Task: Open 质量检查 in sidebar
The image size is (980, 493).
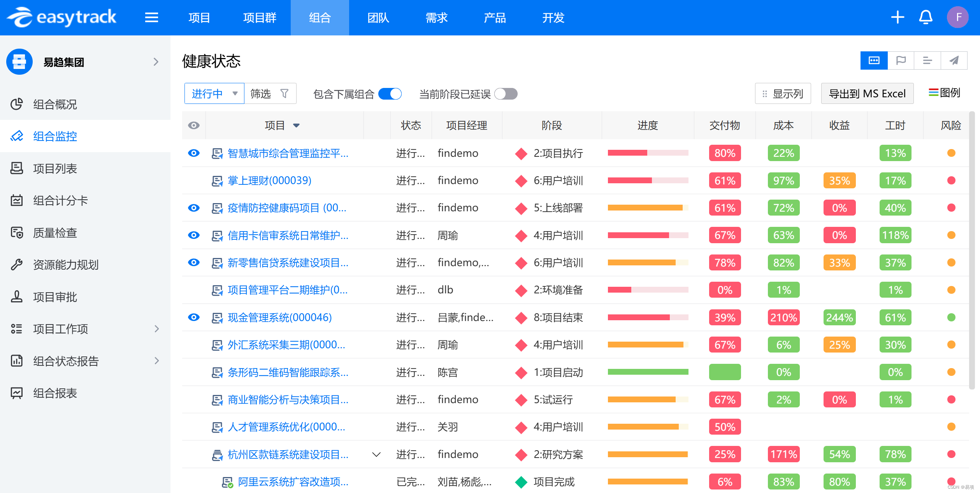Action: tap(55, 233)
